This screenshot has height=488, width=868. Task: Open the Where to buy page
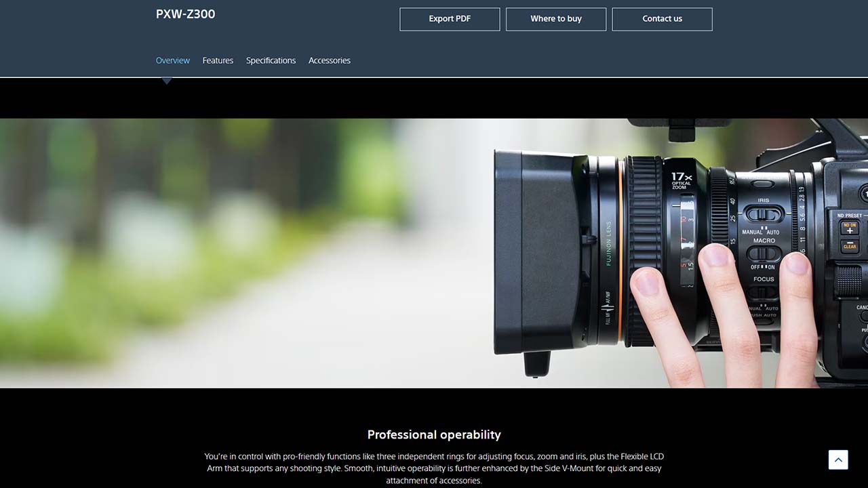click(x=556, y=19)
